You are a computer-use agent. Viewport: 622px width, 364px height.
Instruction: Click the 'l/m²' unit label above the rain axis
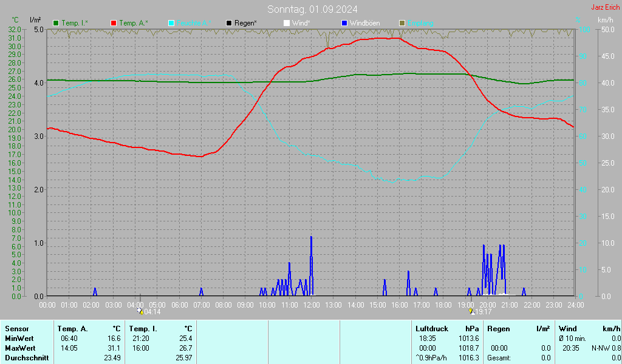(35, 19)
